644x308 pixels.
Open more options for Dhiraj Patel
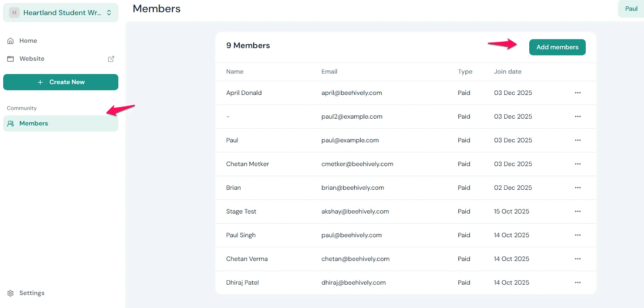[578, 283]
